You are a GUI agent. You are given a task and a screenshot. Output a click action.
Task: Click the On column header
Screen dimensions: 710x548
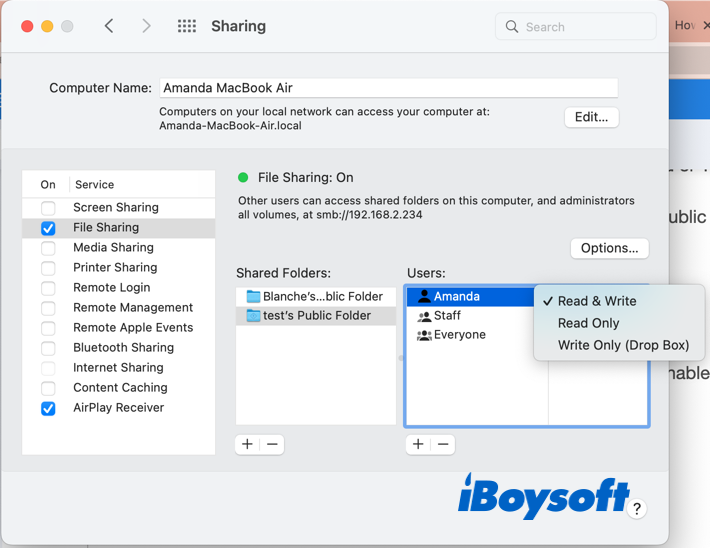[x=48, y=185]
